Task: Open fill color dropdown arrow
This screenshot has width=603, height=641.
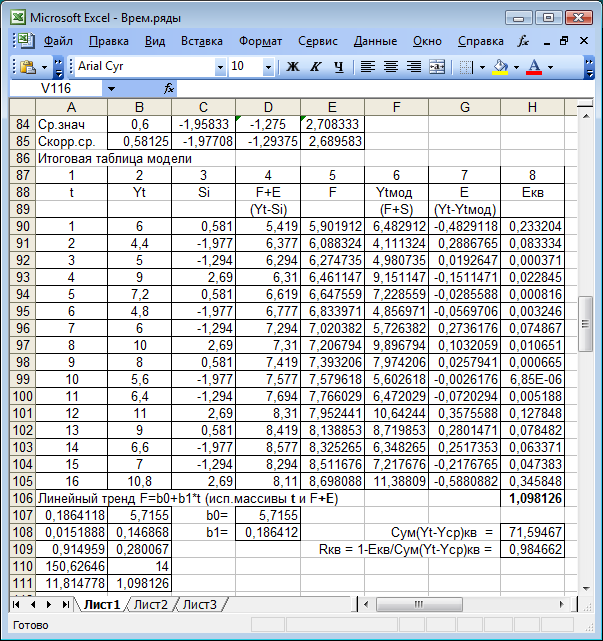Action: tap(516, 67)
